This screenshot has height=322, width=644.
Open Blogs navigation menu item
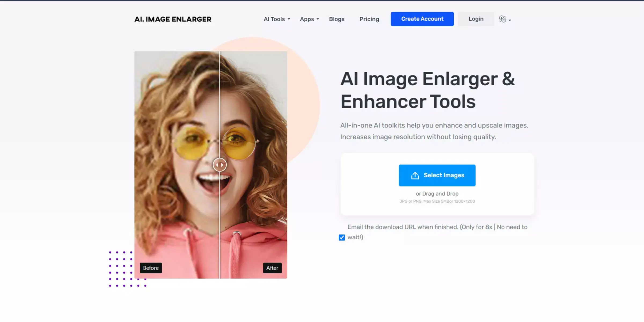tap(337, 19)
